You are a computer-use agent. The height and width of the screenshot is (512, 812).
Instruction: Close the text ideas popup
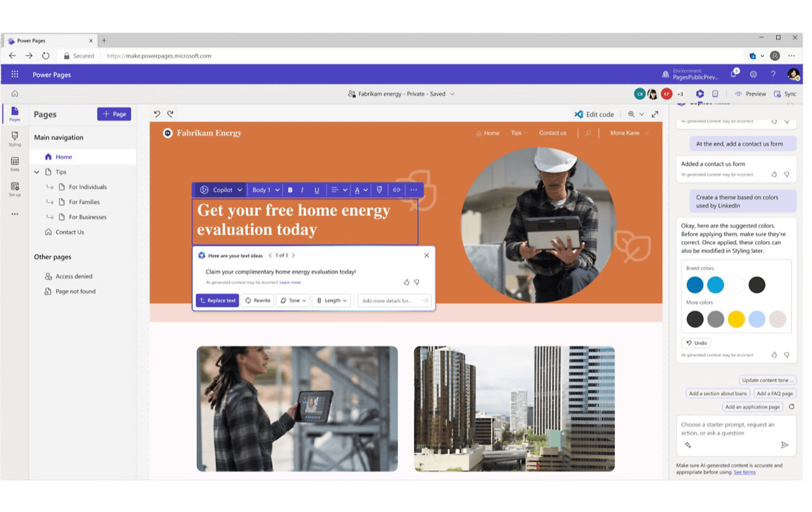point(426,256)
